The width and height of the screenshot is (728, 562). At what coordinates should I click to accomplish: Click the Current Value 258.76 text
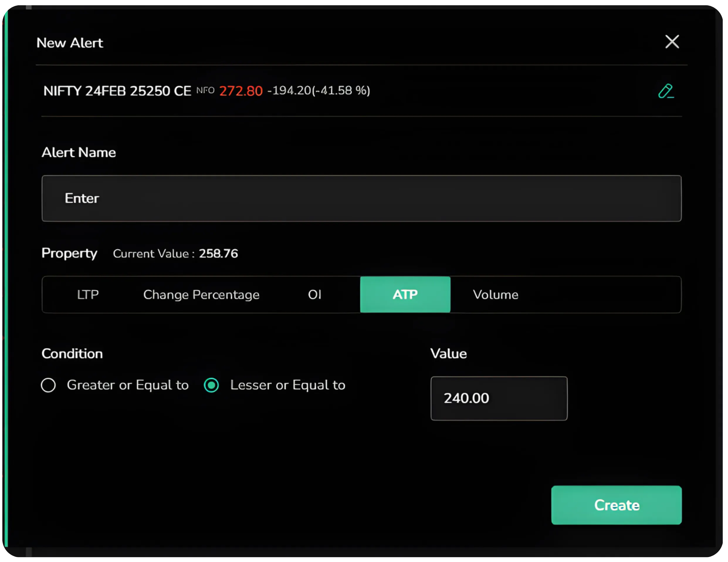click(x=176, y=254)
